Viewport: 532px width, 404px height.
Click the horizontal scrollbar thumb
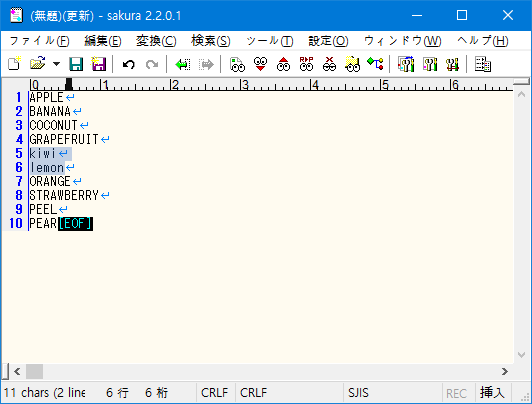[34, 371]
